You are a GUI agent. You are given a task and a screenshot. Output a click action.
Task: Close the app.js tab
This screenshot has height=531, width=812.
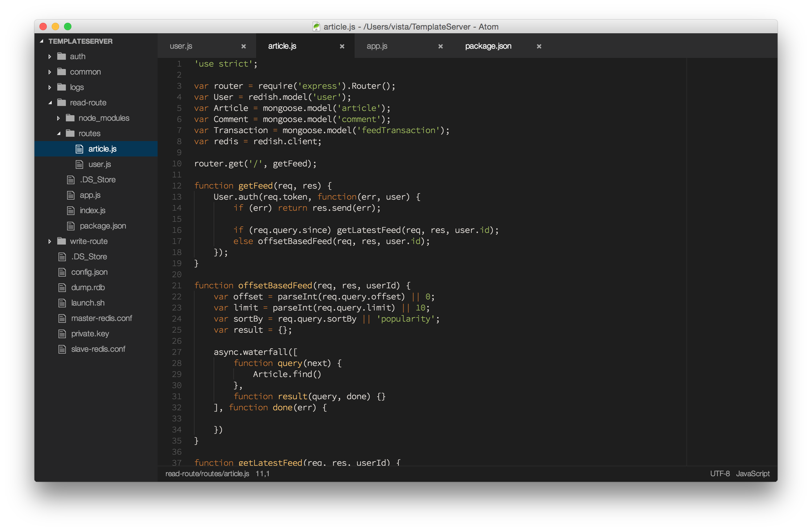point(440,47)
